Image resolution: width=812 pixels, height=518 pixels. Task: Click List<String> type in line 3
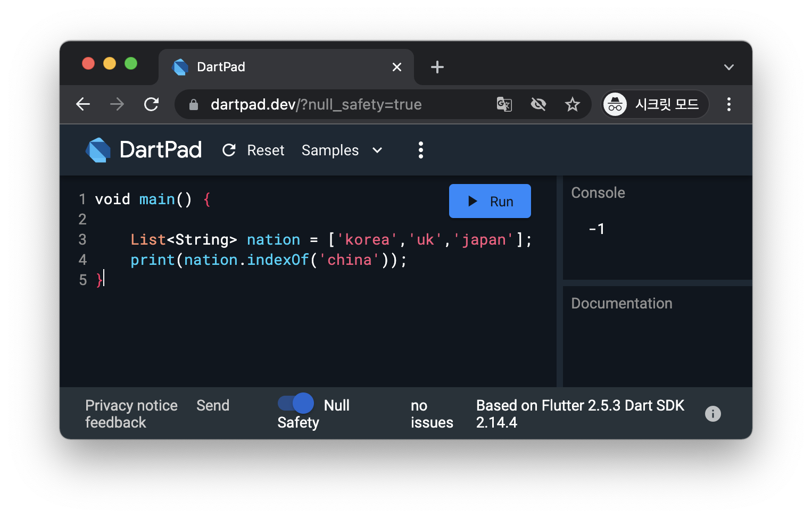[x=184, y=239]
